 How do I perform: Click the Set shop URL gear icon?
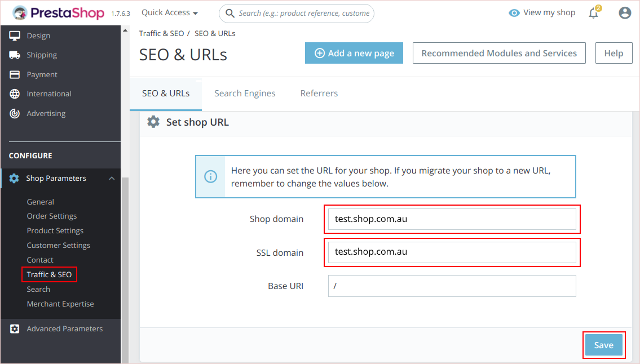click(153, 122)
